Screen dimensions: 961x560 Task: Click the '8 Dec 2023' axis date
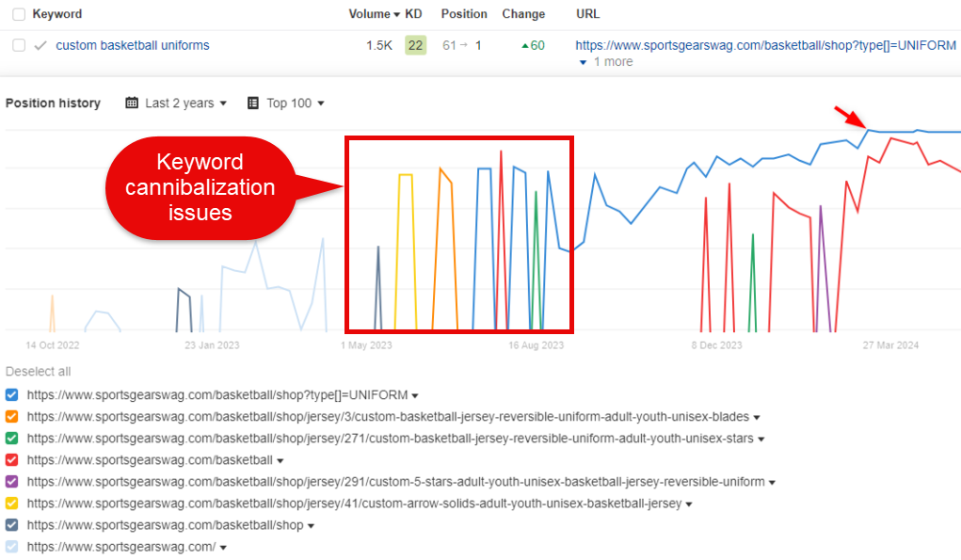click(x=717, y=345)
